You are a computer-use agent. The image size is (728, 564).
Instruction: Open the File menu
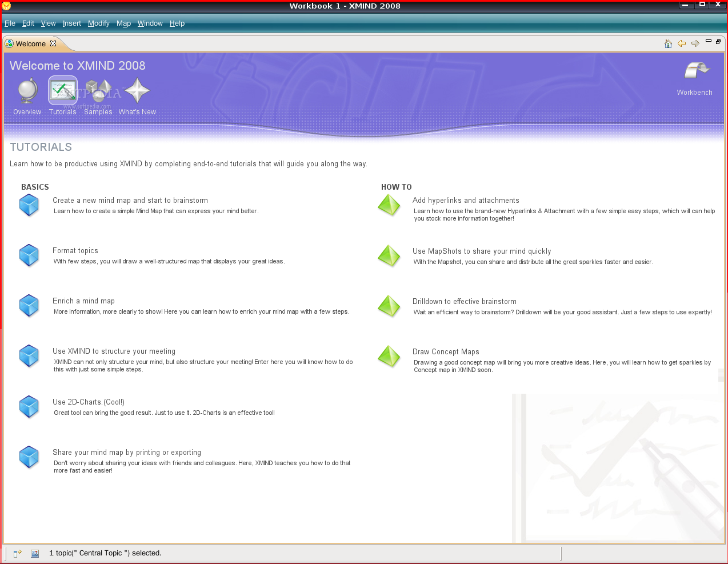[x=10, y=23]
